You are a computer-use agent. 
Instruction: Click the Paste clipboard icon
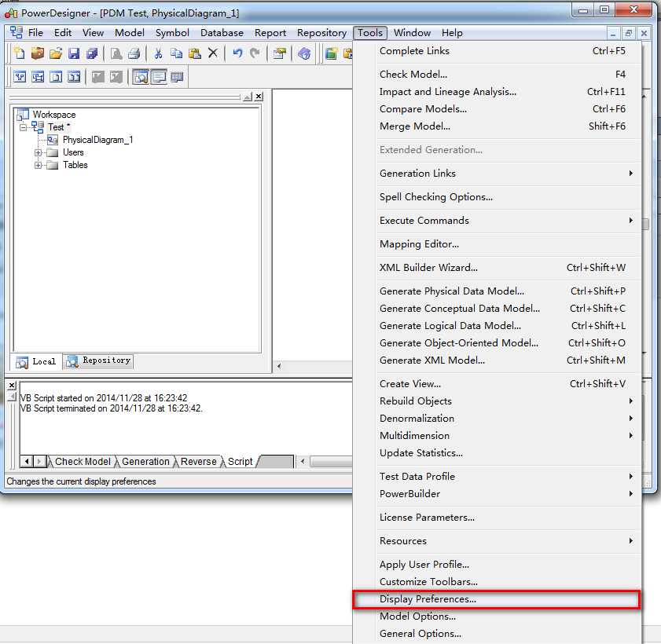pos(195,53)
